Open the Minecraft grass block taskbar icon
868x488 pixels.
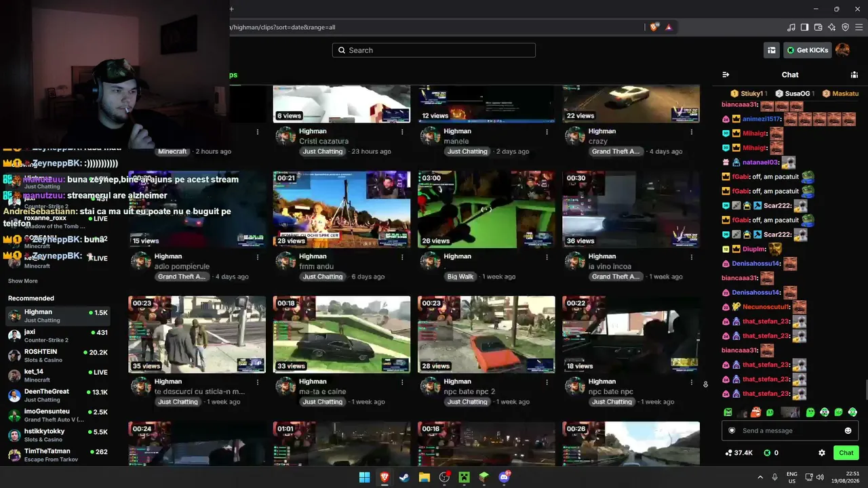coord(484,477)
